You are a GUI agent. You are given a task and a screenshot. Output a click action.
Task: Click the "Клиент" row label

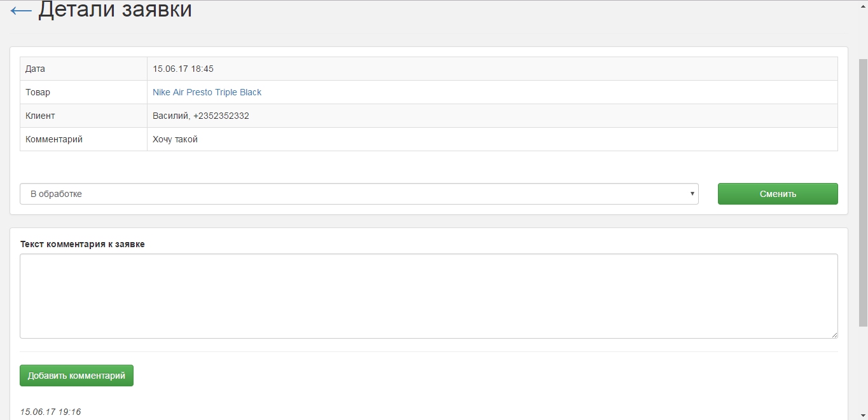tap(40, 116)
